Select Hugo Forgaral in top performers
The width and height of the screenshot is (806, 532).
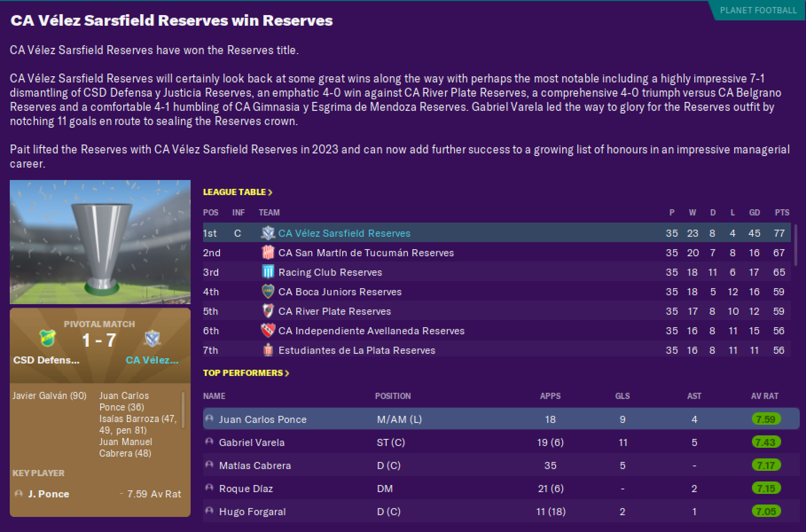point(252,512)
